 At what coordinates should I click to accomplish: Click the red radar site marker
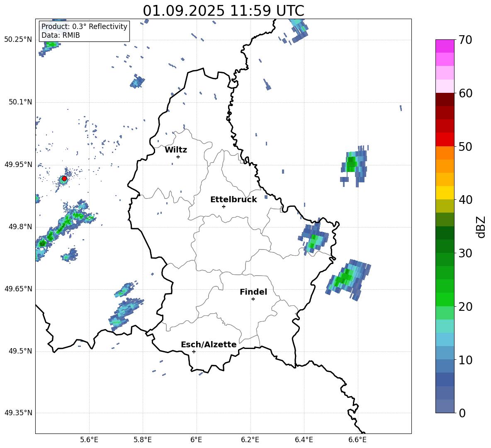(x=64, y=179)
